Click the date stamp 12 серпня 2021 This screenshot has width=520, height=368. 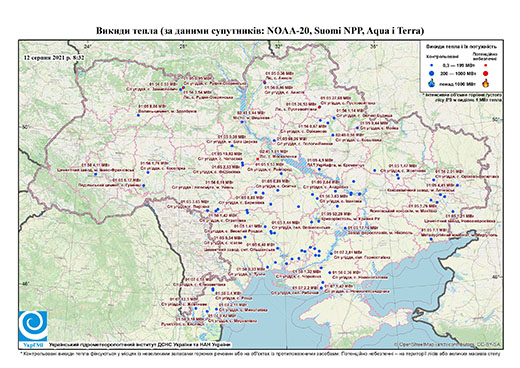click(54, 57)
